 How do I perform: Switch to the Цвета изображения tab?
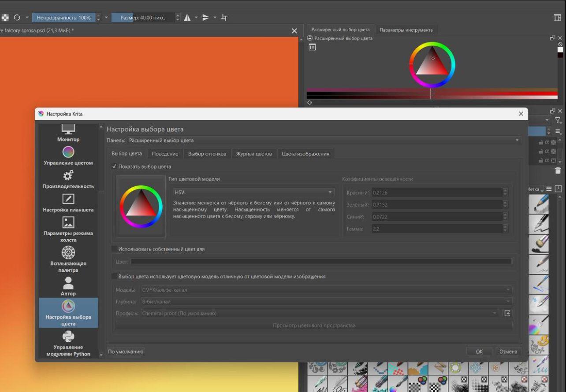[305, 154]
